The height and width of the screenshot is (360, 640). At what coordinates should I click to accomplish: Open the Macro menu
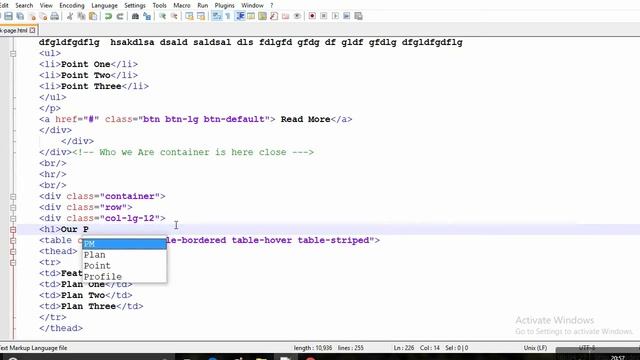point(182,5)
